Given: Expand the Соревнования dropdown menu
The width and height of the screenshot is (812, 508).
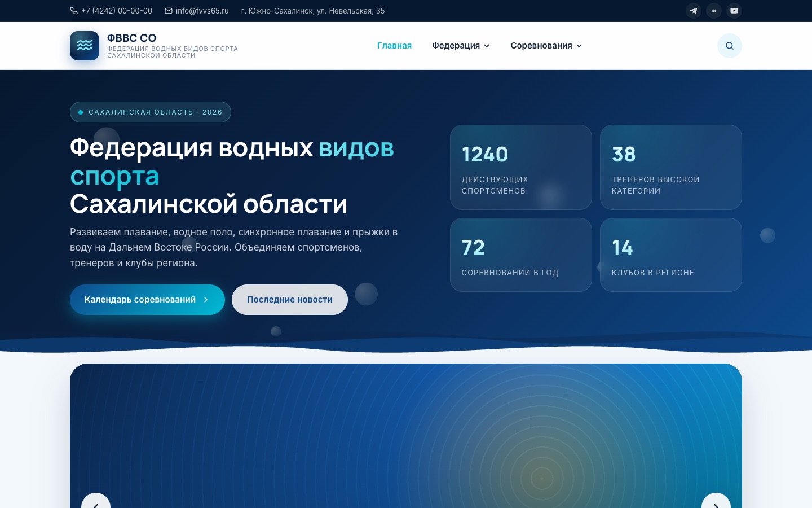Looking at the screenshot, I should coord(546,46).
